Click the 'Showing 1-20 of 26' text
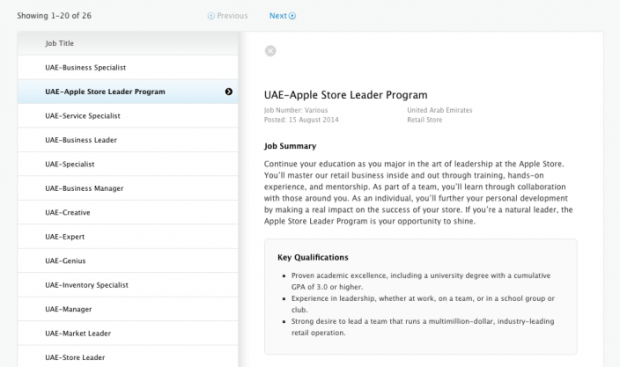This screenshot has width=620, height=367. (x=54, y=16)
